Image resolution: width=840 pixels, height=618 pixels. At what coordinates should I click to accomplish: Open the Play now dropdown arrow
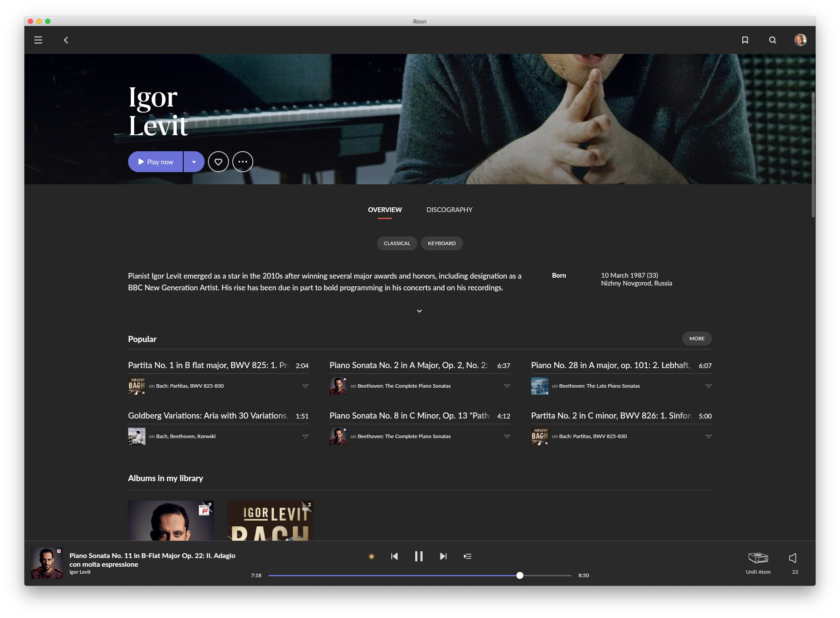click(x=194, y=162)
